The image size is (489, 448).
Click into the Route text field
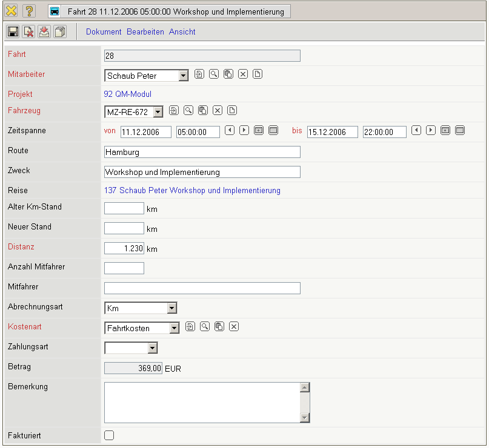pyautogui.click(x=202, y=152)
